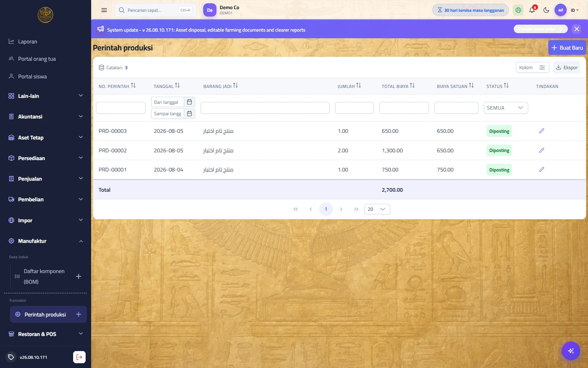Expand the Penjualan sidebar section
The image size is (588, 368).
[46, 179]
